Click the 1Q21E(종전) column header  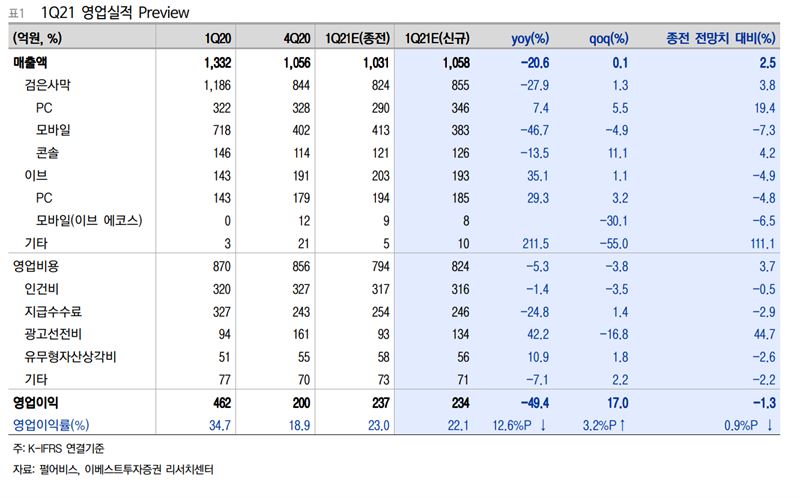[358, 38]
